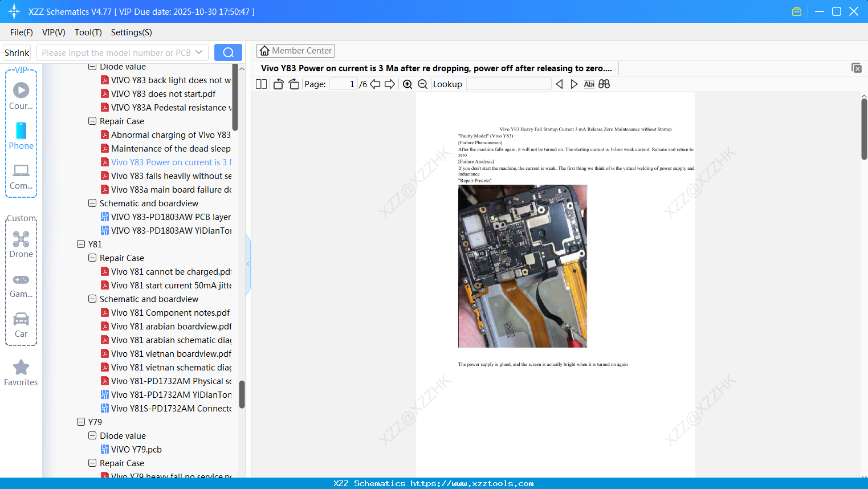Screen dimensions: 868x489
Task: Collapse the Y83 Repair Case folder
Action: coord(92,121)
